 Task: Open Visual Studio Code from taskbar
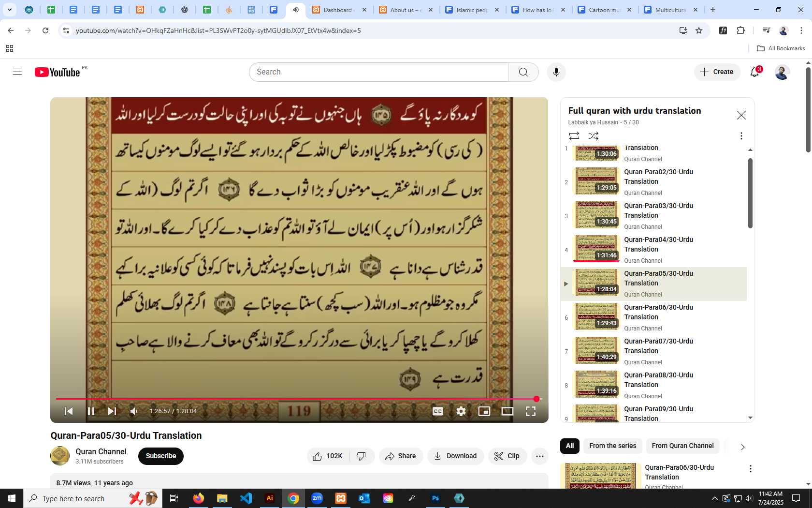(x=246, y=498)
